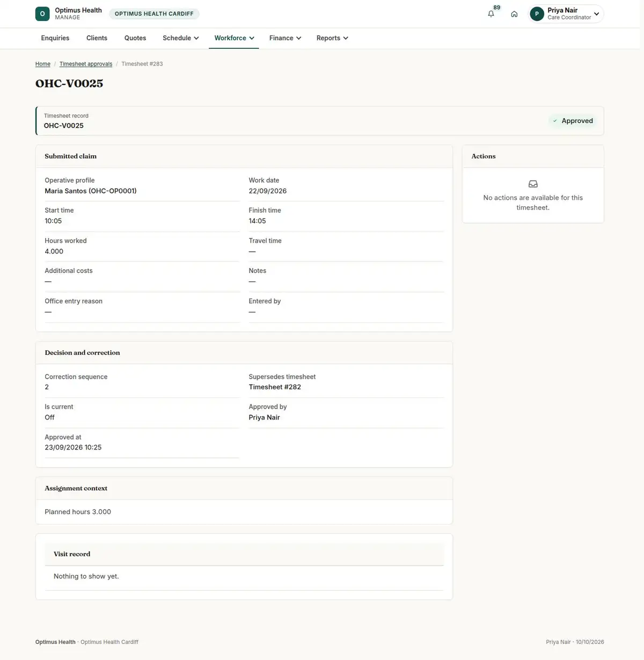Image resolution: width=644 pixels, height=660 pixels.
Task: Click the Submitted claim section heading
Action: tap(71, 156)
